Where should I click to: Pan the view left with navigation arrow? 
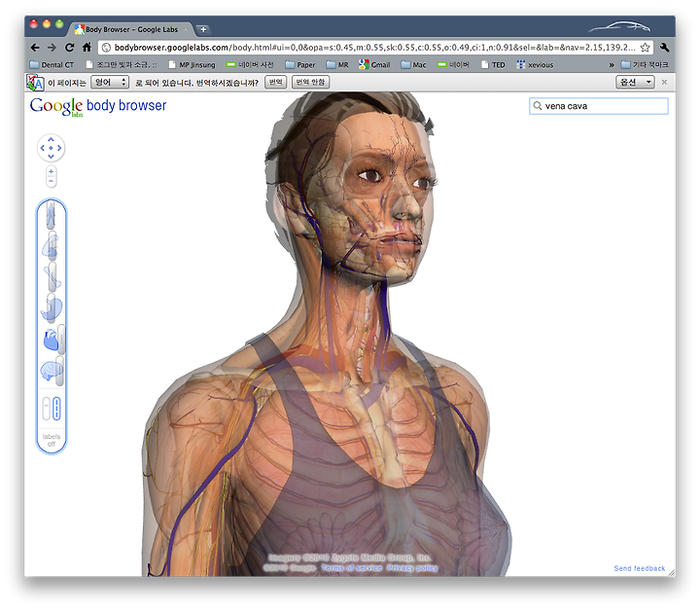pyautogui.click(x=43, y=148)
